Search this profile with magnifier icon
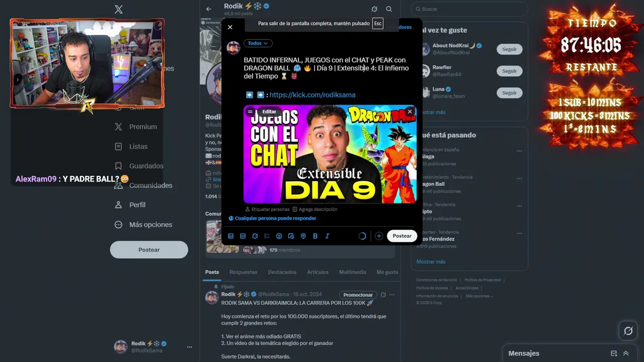The image size is (644, 362). [x=389, y=9]
